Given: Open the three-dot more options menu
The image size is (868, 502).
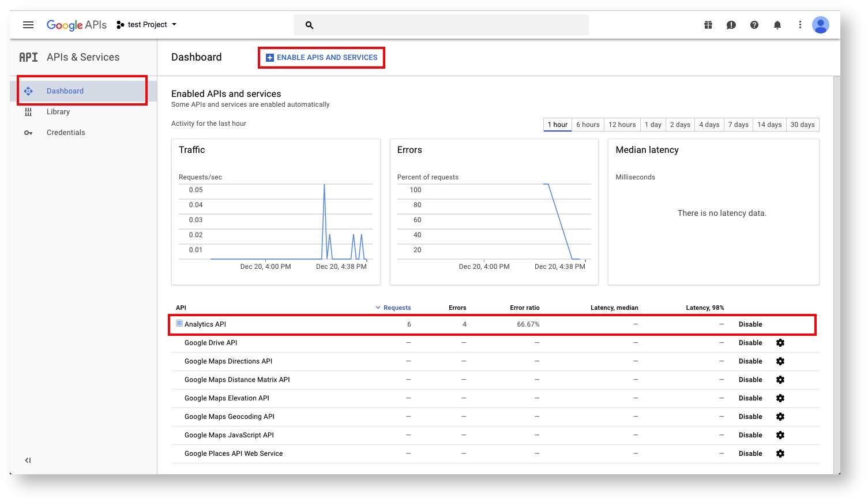Looking at the screenshot, I should tap(800, 25).
